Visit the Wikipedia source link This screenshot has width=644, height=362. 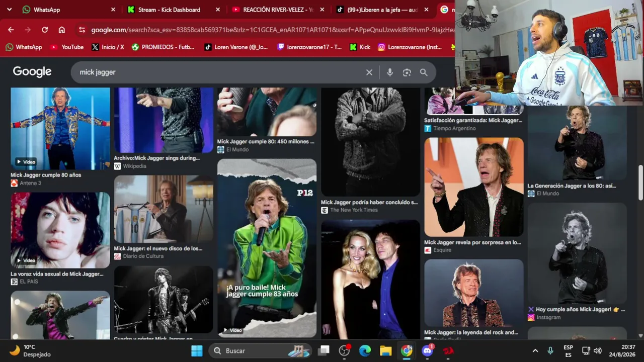(x=130, y=166)
